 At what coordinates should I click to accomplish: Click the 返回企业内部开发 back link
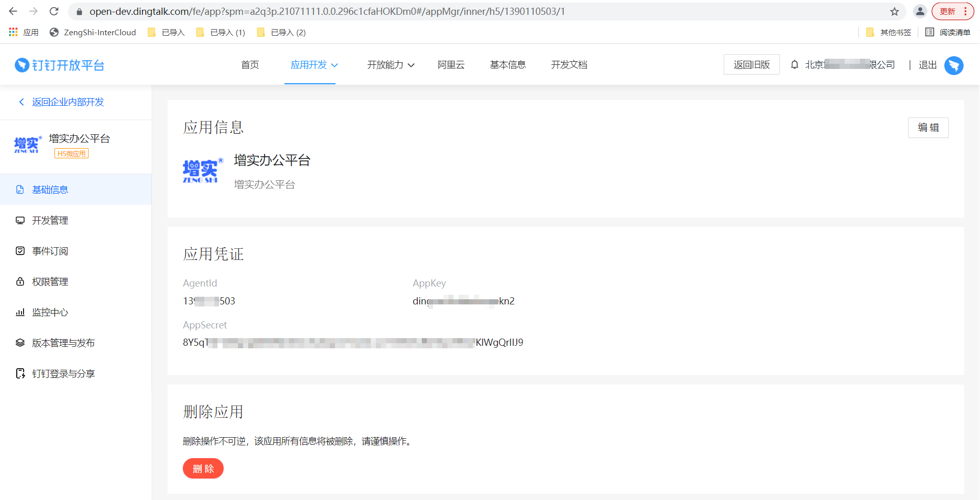point(67,102)
